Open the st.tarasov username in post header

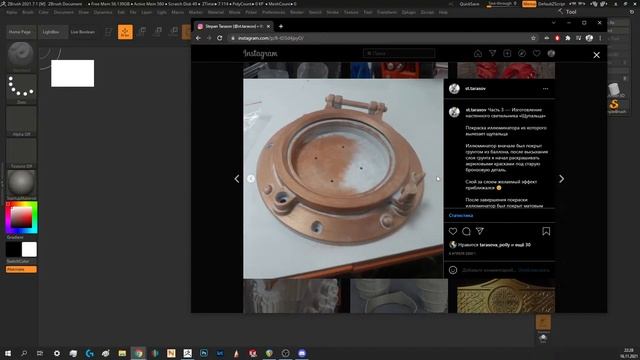click(476, 89)
